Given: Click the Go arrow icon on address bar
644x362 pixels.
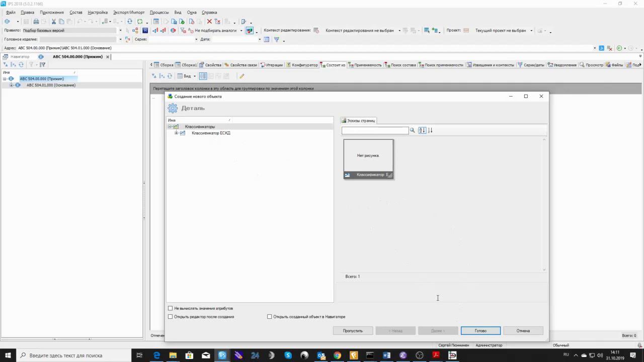Looking at the screenshot, I should (601, 48).
